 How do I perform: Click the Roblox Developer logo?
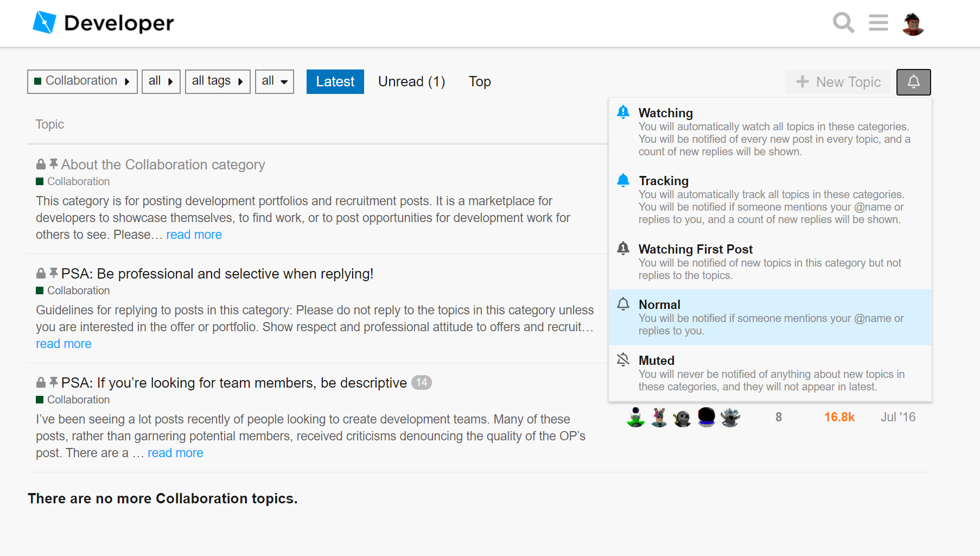point(103,23)
